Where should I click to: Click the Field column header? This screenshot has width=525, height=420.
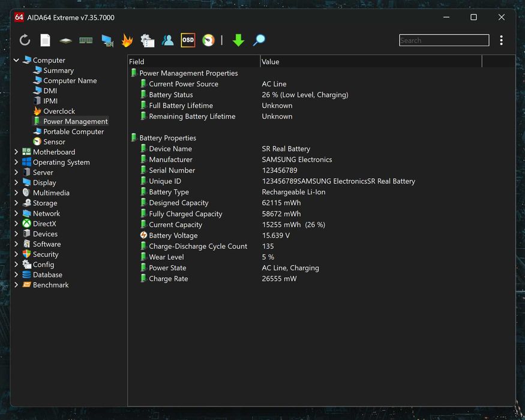point(194,62)
